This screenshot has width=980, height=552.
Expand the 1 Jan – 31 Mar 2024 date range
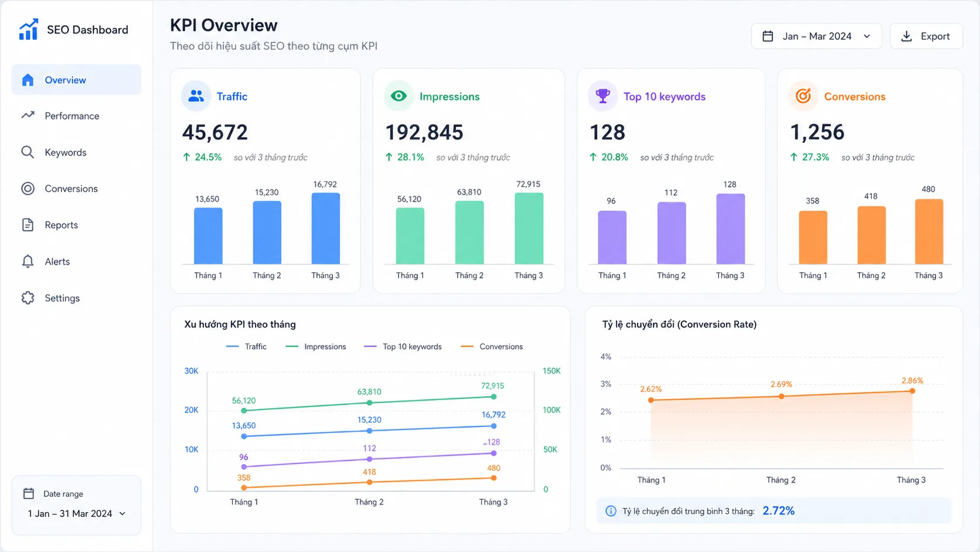point(76,513)
